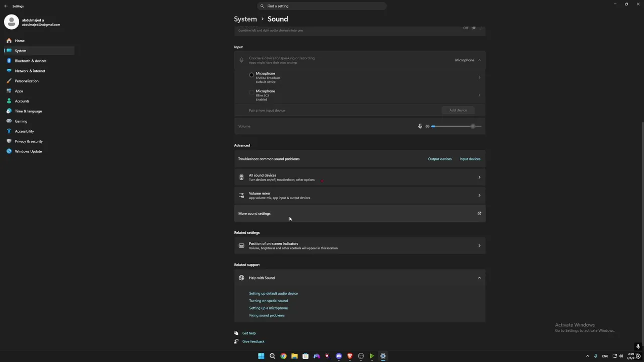The image size is (644, 362).
Task: Select Accessibility in the sidebar
Action: [24, 131]
